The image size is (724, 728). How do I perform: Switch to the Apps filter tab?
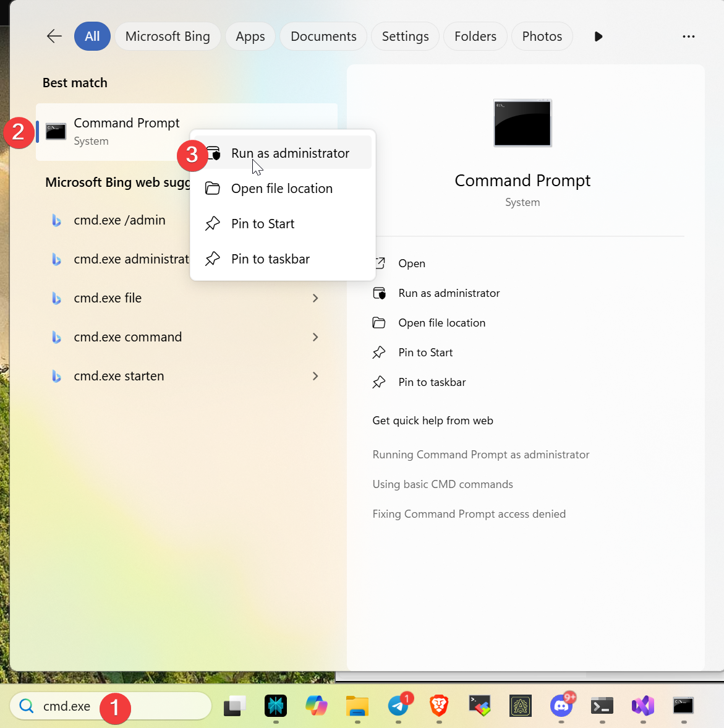(250, 36)
